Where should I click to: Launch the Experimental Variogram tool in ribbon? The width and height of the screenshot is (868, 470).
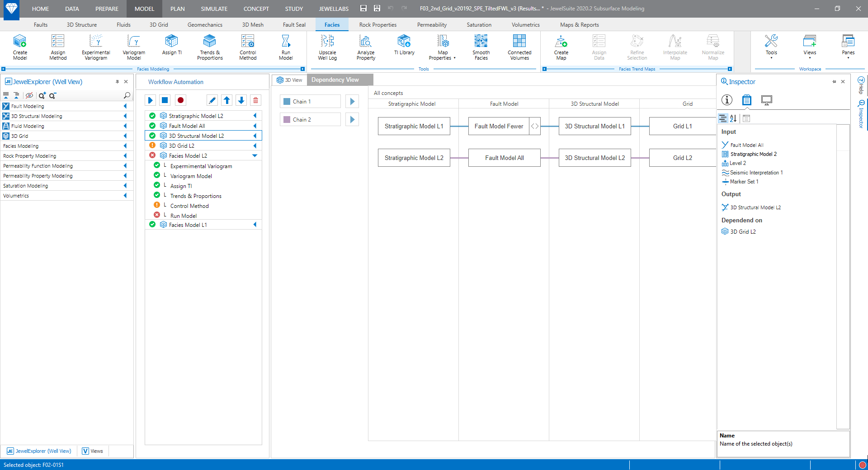96,47
